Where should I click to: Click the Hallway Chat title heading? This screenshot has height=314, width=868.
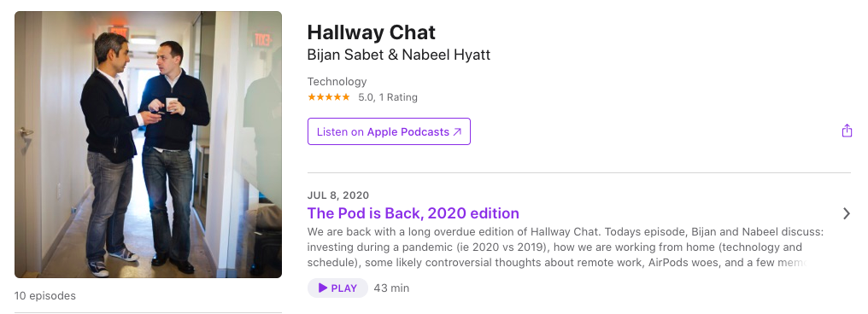pos(371,32)
